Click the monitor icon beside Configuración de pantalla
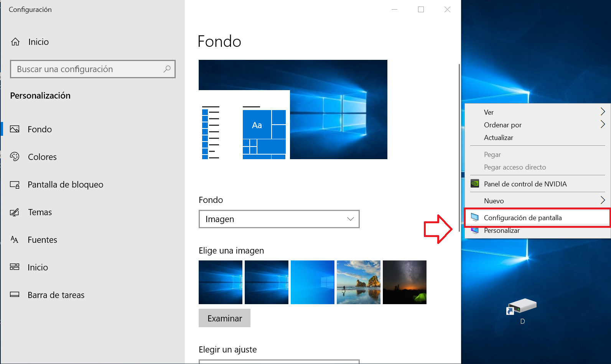Viewport: 611px width, 364px height. [x=475, y=217]
